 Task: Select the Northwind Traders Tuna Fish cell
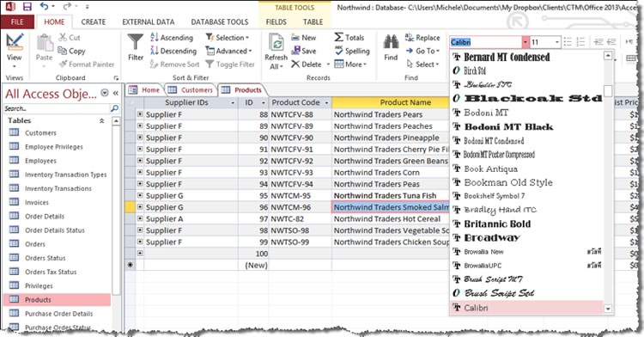[x=390, y=196]
